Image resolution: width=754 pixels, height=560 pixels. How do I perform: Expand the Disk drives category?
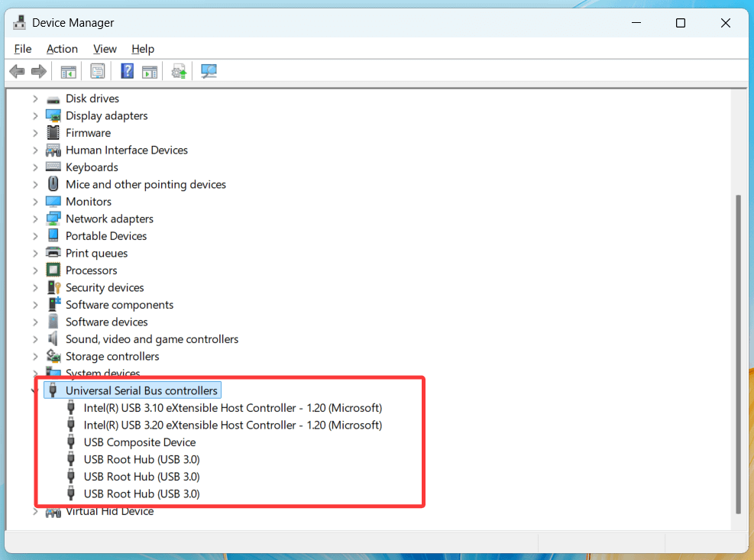click(34, 98)
